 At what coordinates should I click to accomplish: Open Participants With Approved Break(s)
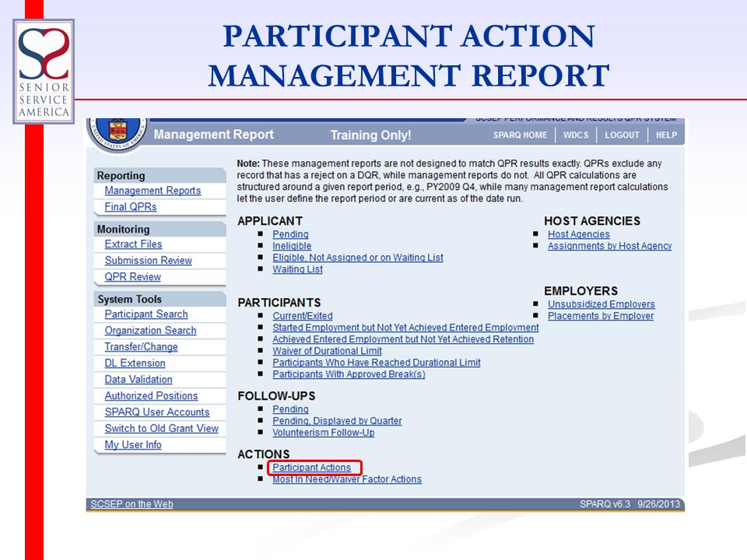click(x=349, y=374)
